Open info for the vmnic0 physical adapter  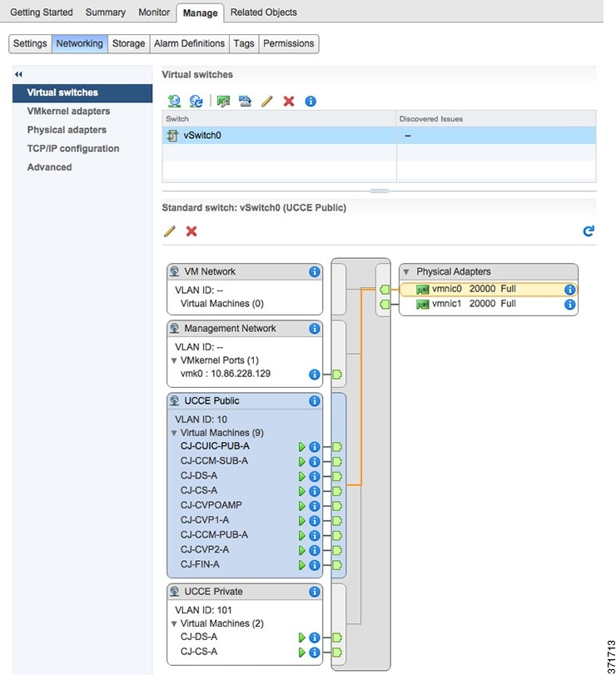click(x=570, y=290)
